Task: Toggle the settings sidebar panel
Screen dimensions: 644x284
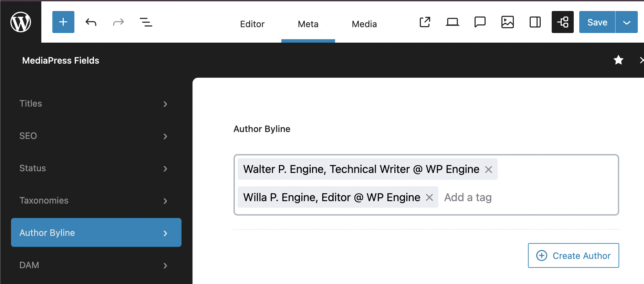Action: (x=535, y=22)
